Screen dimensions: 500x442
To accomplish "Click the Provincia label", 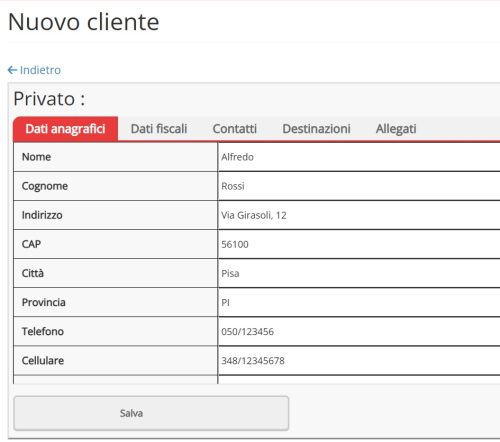I will 44,302.
